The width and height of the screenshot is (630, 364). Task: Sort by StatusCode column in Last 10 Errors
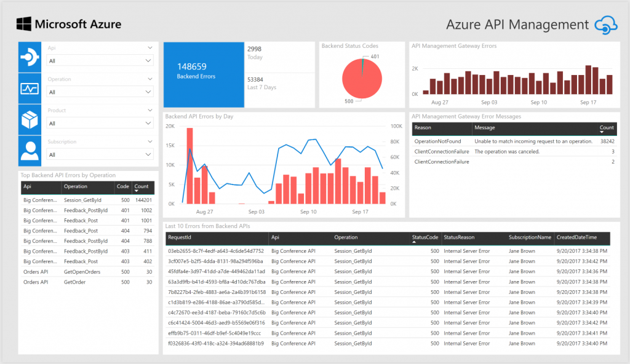[425, 237]
